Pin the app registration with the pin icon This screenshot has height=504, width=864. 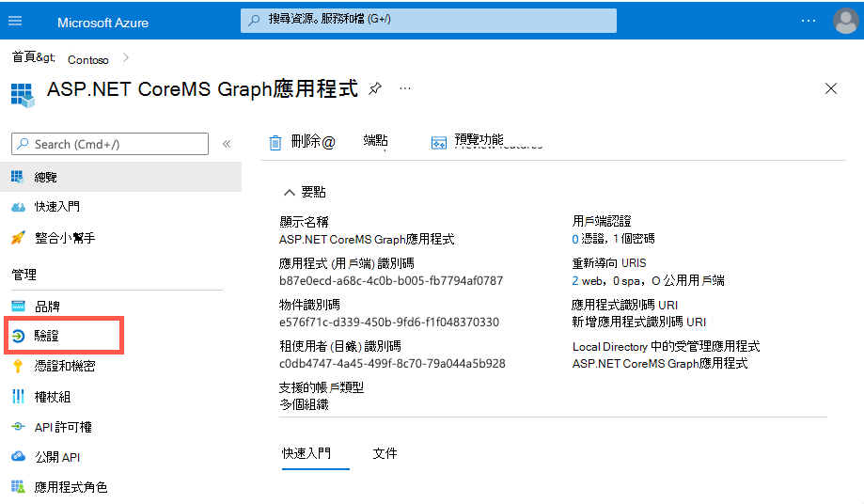[375, 88]
